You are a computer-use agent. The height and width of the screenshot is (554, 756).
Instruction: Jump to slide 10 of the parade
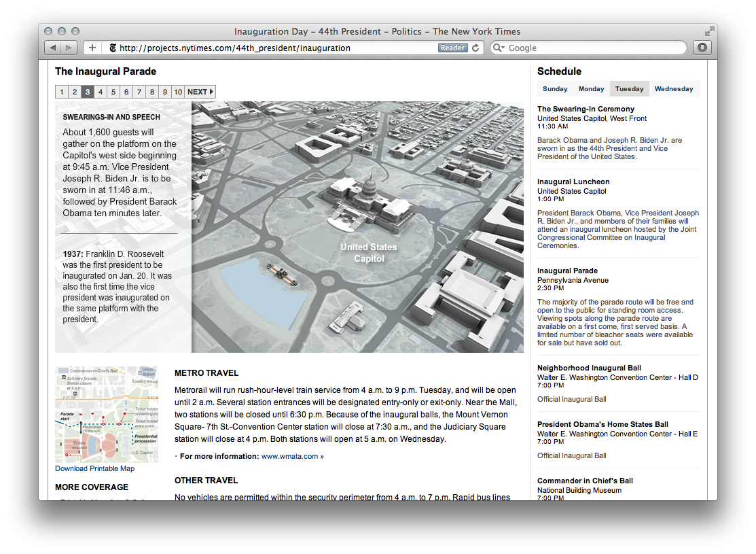177,92
